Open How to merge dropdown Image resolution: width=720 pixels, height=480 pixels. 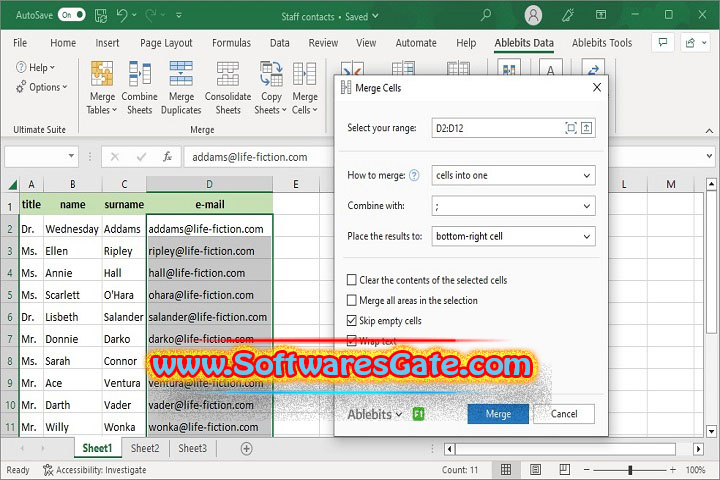[x=513, y=175]
